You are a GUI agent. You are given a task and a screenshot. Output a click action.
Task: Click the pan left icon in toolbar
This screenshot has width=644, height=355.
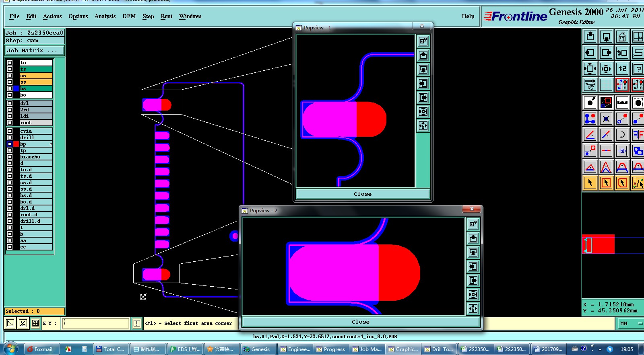(x=590, y=53)
